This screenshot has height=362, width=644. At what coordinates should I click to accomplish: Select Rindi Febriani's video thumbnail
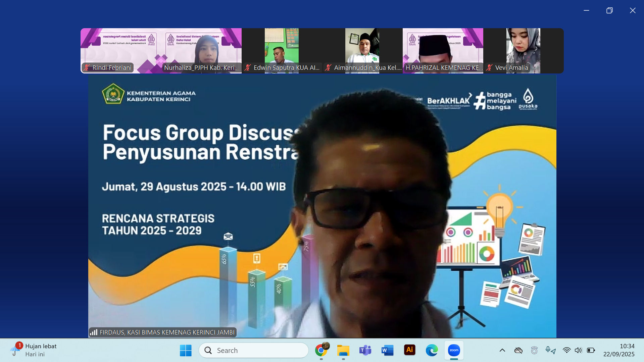pyautogui.click(x=121, y=50)
